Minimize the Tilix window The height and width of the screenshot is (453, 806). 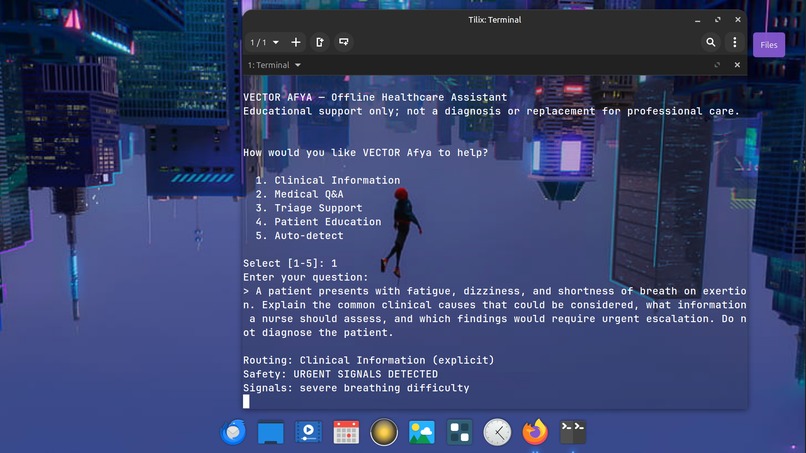coord(698,20)
